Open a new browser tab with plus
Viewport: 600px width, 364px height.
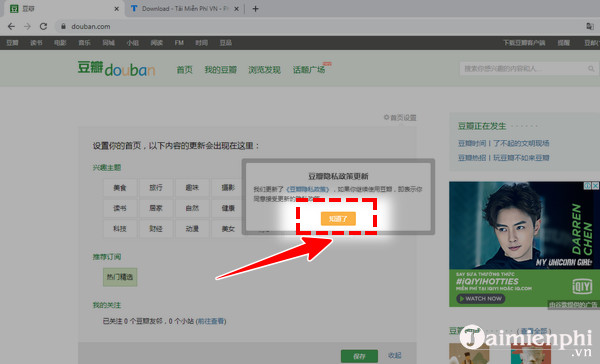[x=255, y=8]
